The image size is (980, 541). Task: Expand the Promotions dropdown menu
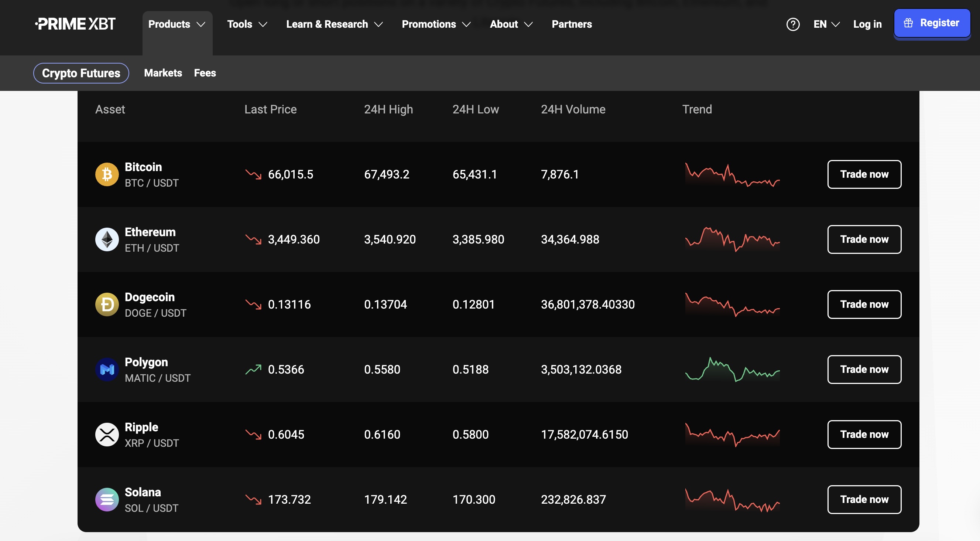click(x=436, y=24)
